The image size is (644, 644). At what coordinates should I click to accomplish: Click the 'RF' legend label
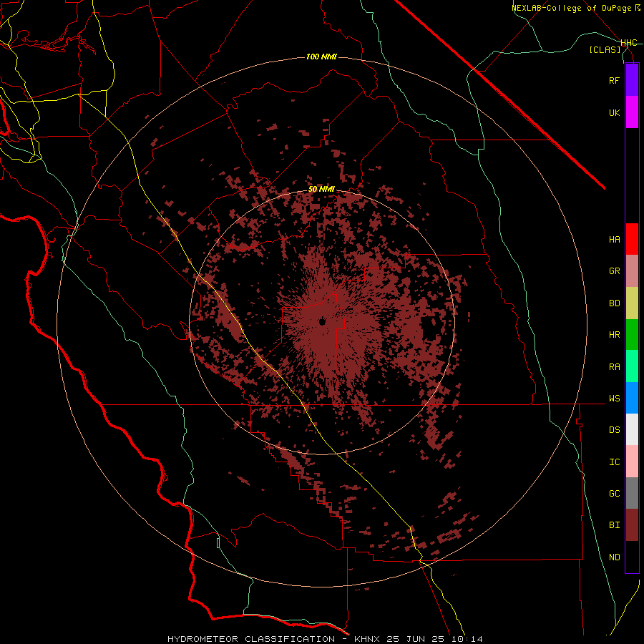pyautogui.click(x=614, y=80)
